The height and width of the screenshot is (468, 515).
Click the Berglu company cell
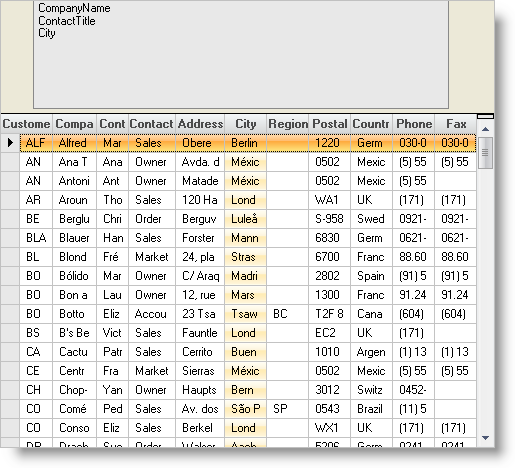point(74,219)
